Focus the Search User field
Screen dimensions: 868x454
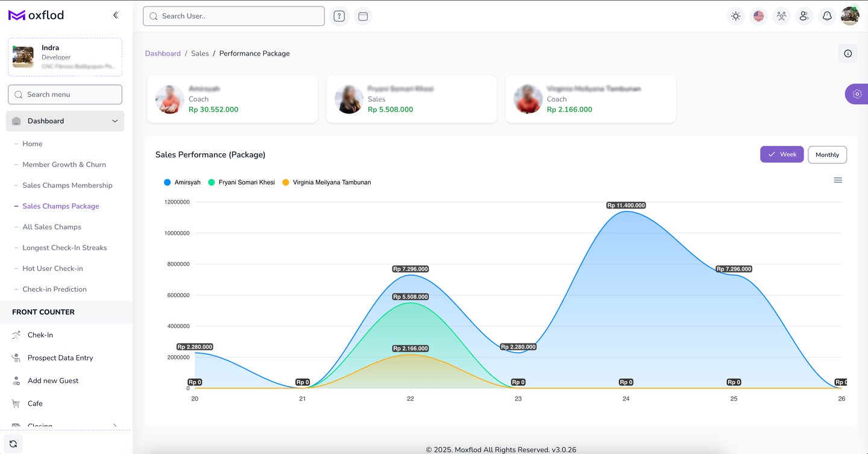click(234, 16)
